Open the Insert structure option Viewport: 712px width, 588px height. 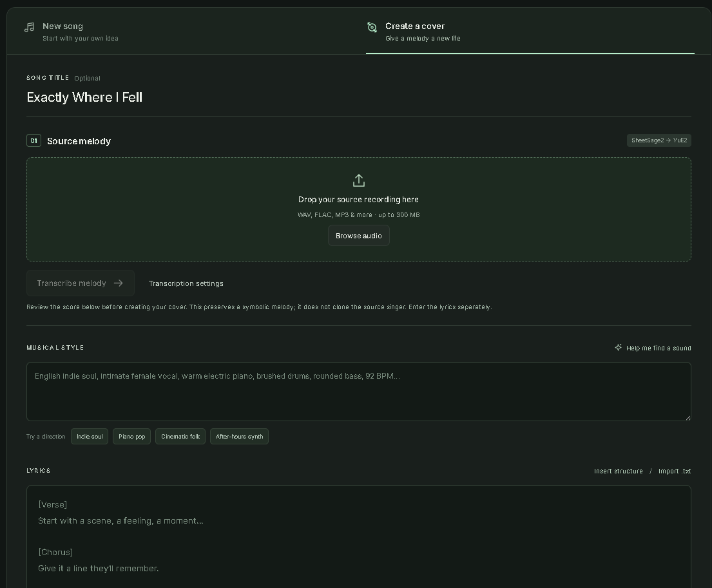tap(619, 471)
